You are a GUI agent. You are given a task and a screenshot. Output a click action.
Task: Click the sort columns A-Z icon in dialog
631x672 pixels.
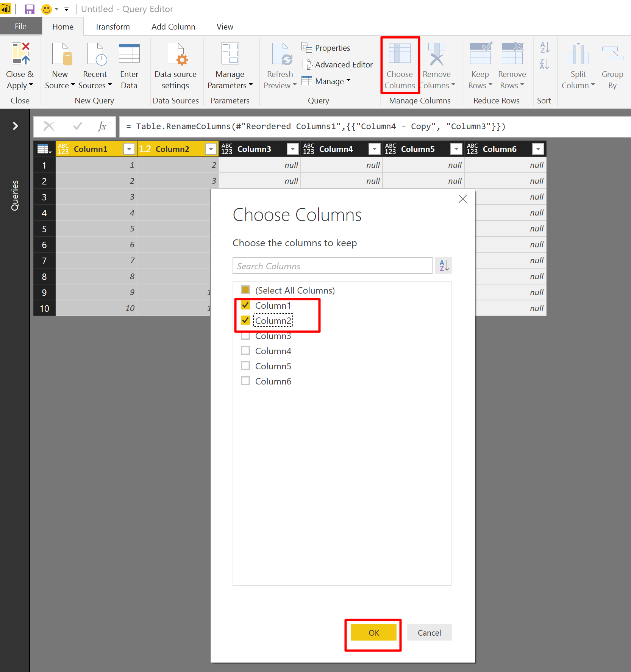tap(444, 266)
